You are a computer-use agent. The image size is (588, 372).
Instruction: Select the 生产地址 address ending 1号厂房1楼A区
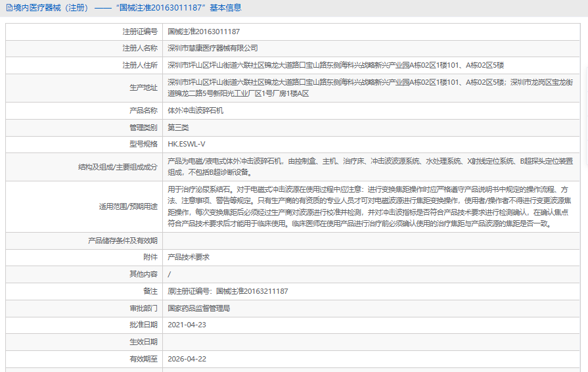(x=370, y=88)
